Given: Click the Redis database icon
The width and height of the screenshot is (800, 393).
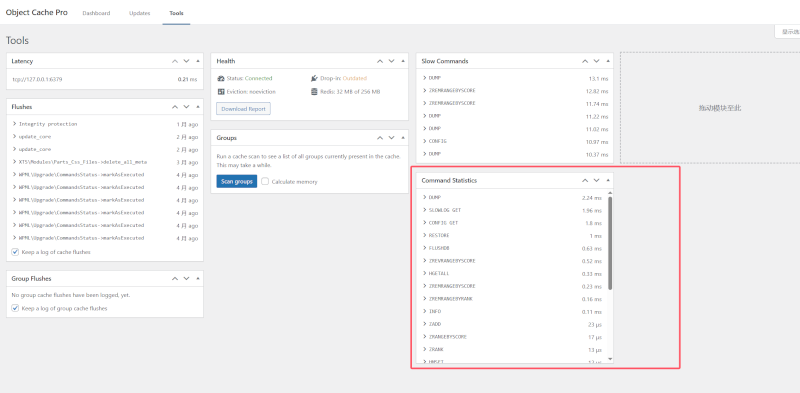Looking at the screenshot, I should [x=314, y=92].
